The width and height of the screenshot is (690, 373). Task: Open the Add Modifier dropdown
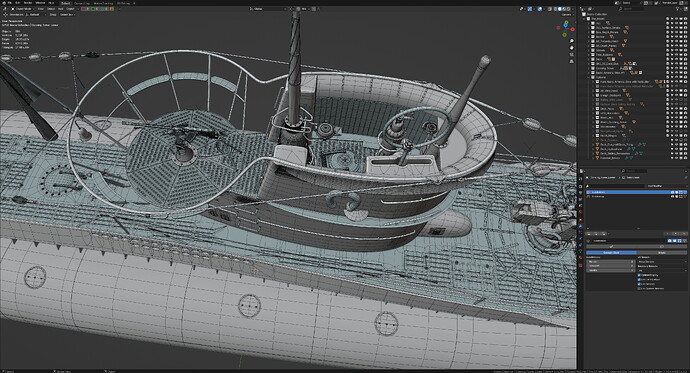[x=666, y=186]
